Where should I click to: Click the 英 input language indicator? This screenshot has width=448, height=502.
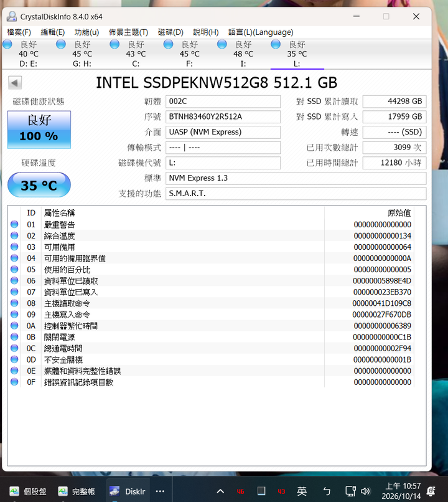pyautogui.click(x=302, y=491)
